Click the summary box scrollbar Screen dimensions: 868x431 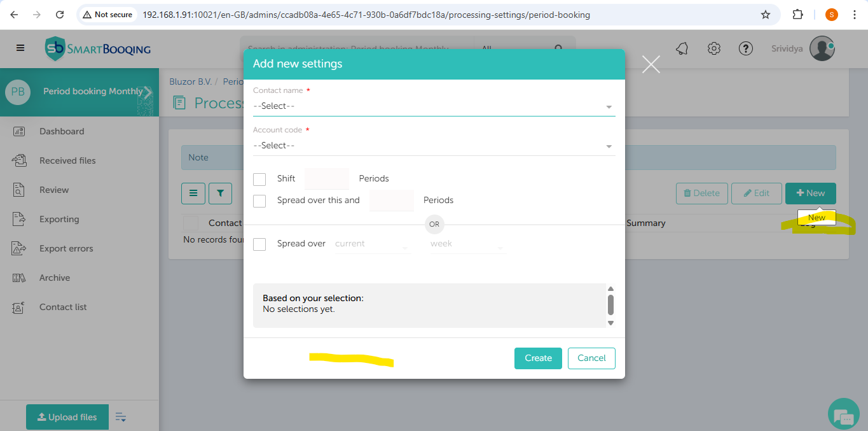click(610, 305)
